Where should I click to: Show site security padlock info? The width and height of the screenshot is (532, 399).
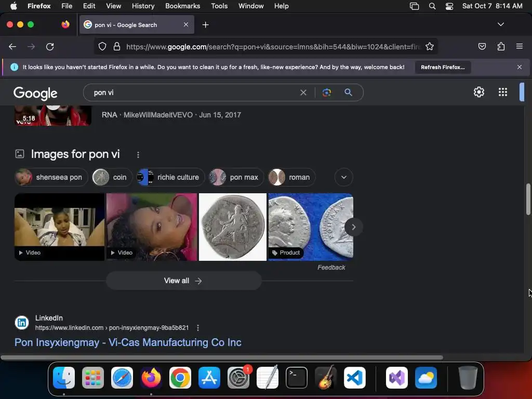click(x=117, y=46)
